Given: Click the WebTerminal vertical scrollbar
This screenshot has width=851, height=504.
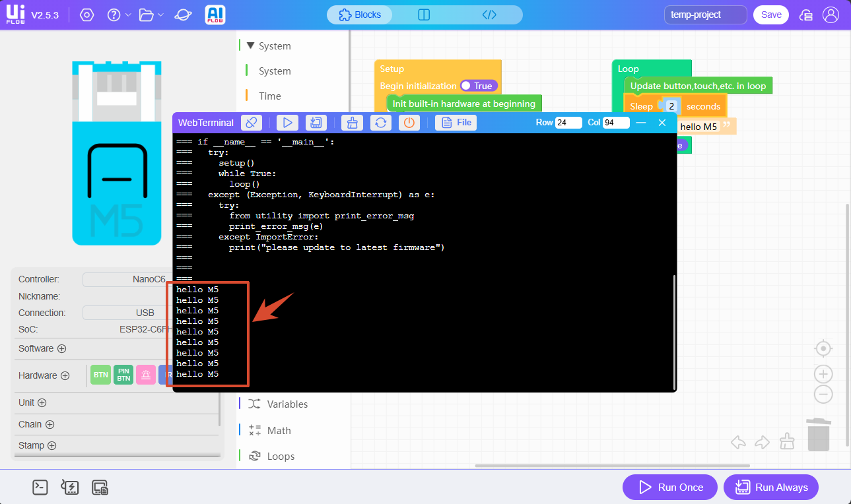Looking at the screenshot, I should 673,332.
